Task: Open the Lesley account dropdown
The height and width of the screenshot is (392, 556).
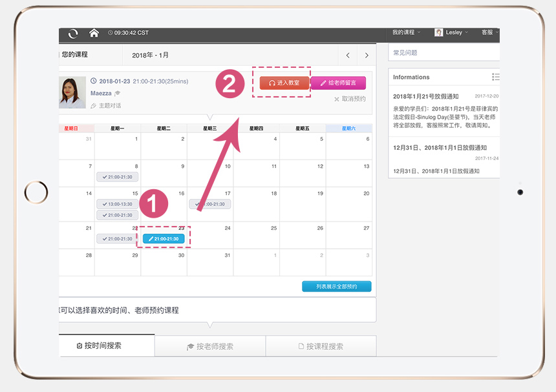Action: 456,32
